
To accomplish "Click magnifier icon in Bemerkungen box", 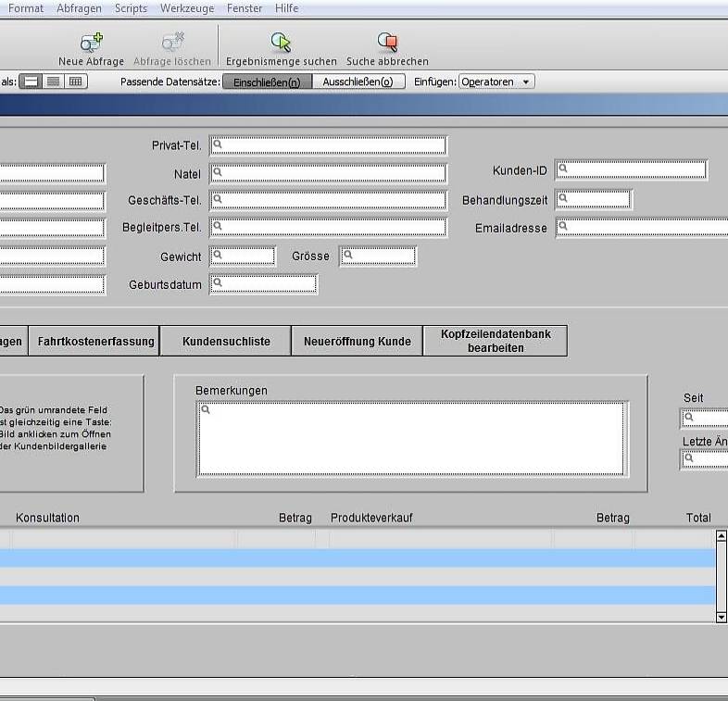I will [206, 409].
